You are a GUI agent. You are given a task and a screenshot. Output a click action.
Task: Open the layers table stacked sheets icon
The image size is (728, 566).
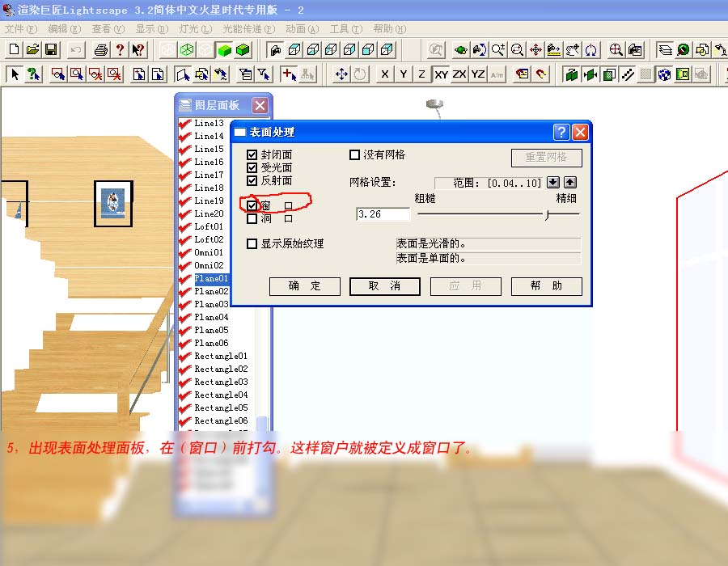665,49
